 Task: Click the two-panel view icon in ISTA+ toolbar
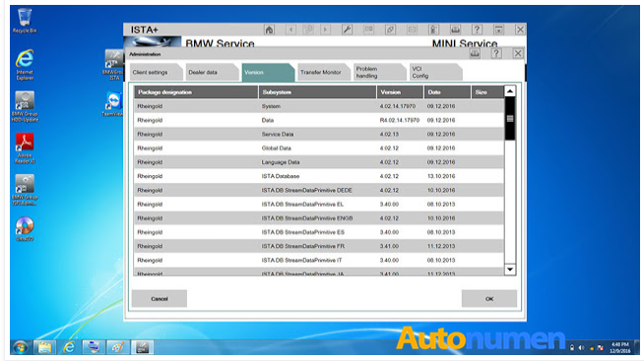coord(369,30)
